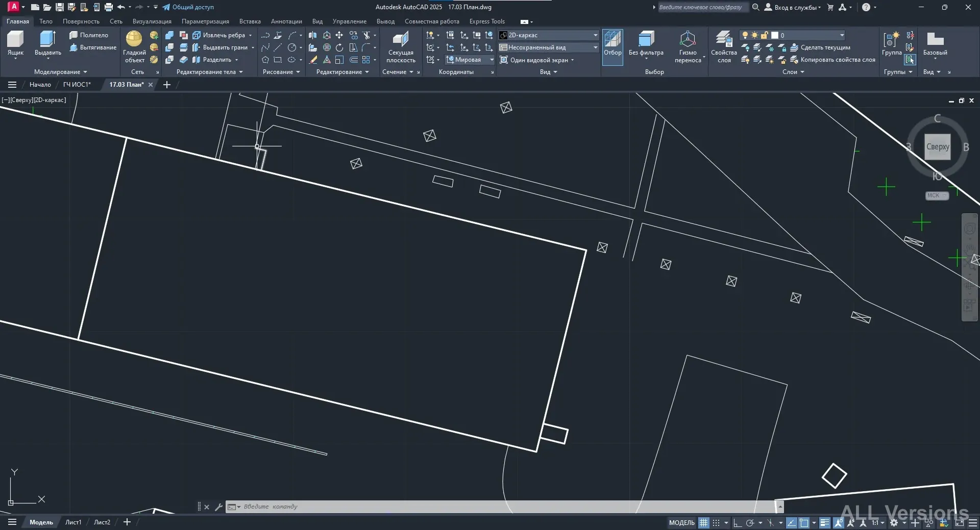The image size is (980, 530).
Task: Switch to the Визуализация ribbon tab
Action: click(x=152, y=21)
